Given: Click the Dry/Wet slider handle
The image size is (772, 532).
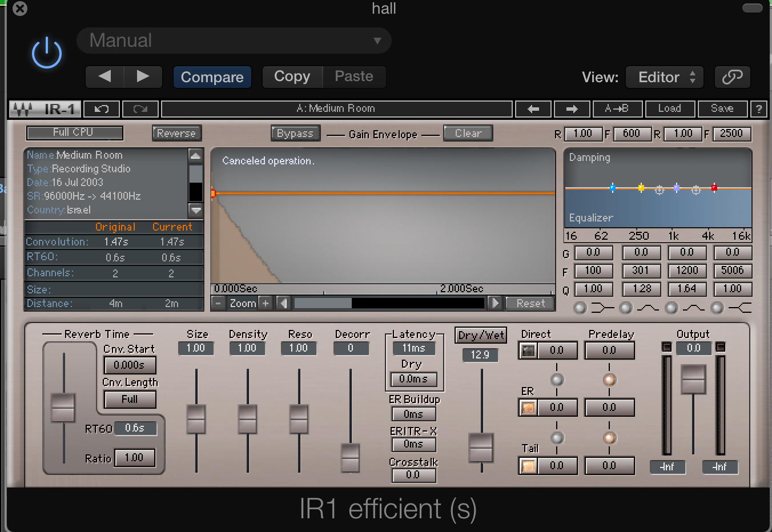Looking at the screenshot, I should point(481,447).
